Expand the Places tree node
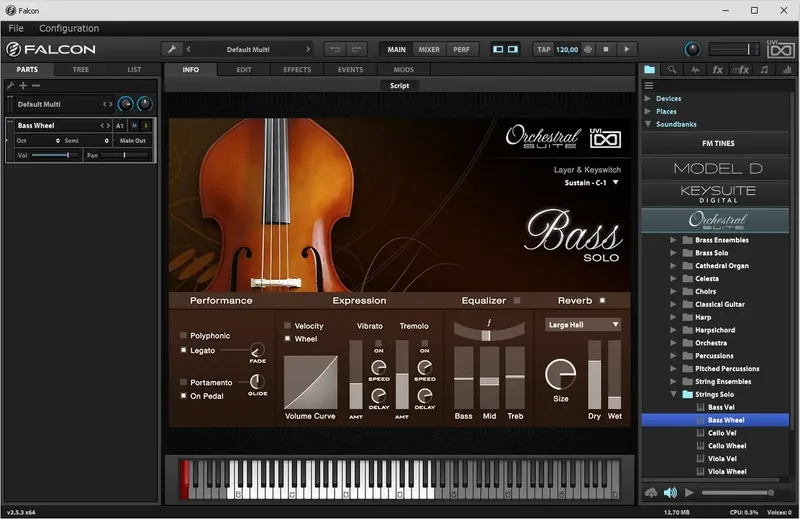Image resolution: width=800 pixels, height=519 pixels. click(647, 111)
